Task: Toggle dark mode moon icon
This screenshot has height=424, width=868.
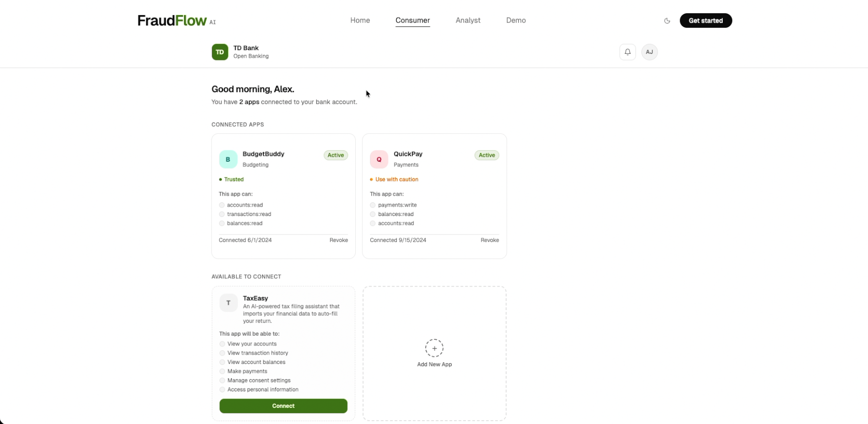Action: (667, 21)
